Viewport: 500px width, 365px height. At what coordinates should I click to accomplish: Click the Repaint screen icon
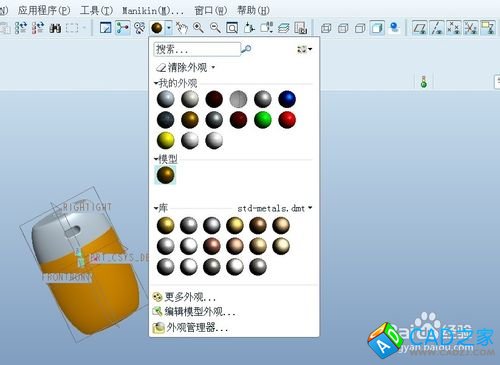(x=105, y=28)
